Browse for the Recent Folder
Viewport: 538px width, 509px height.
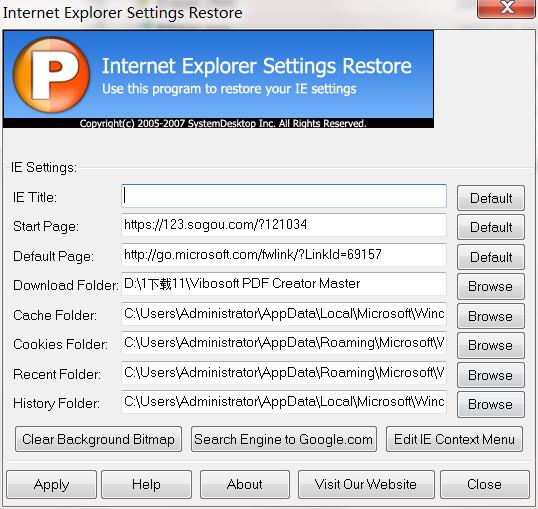[491, 375]
